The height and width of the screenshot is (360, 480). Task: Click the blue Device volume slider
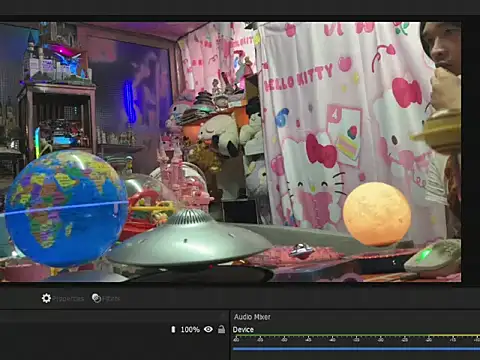[356, 349]
